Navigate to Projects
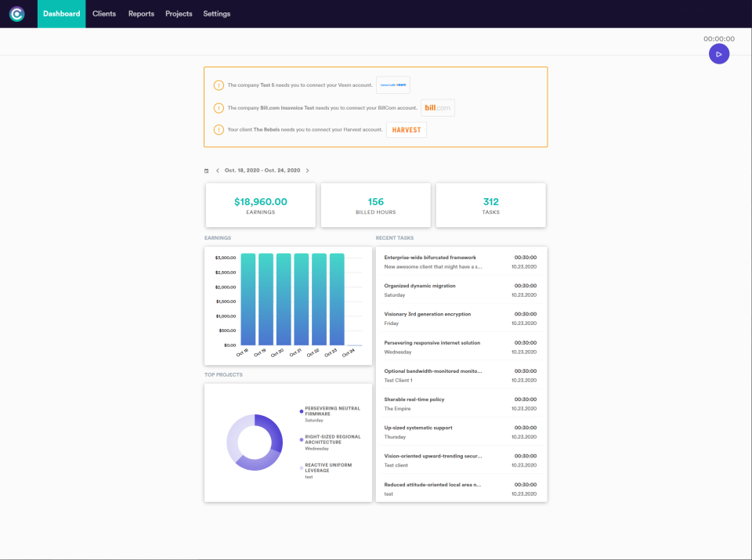 [178, 13]
